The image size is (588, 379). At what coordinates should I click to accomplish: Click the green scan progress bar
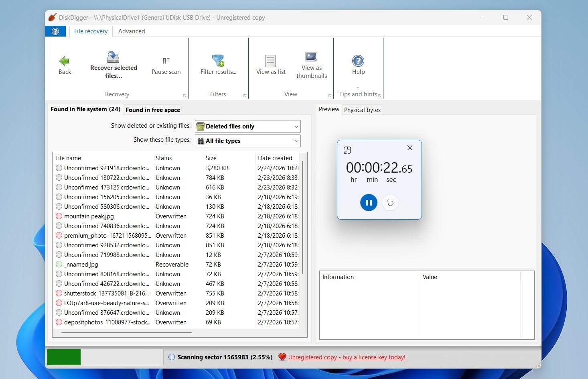tap(64, 357)
